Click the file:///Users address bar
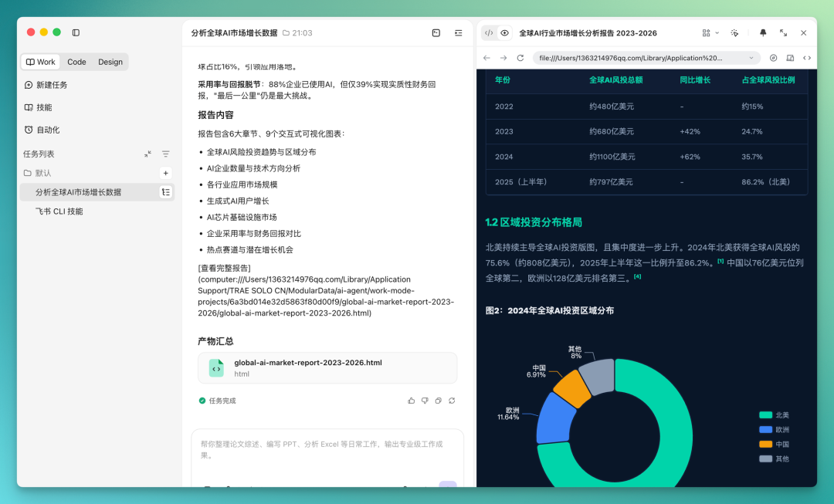The height and width of the screenshot is (504, 834). point(647,58)
